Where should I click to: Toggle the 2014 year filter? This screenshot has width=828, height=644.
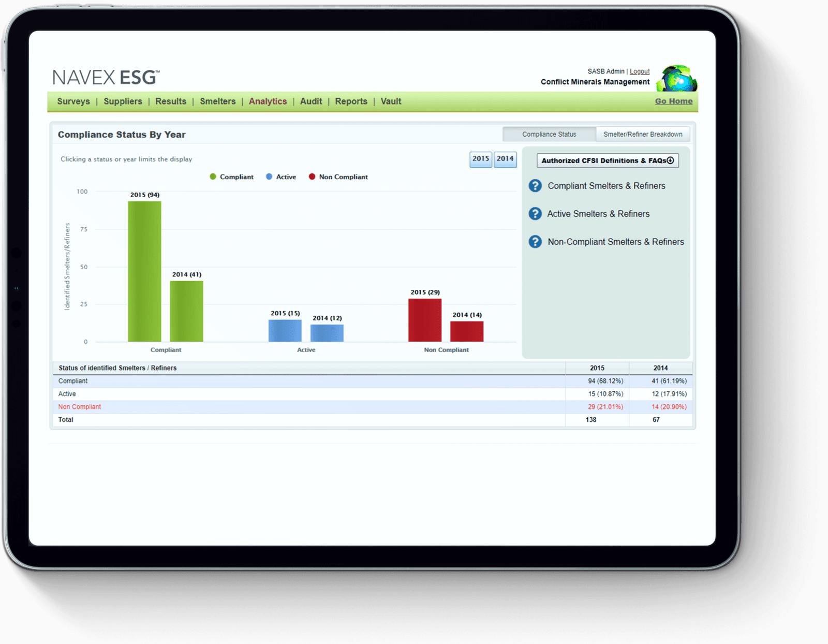tap(505, 159)
